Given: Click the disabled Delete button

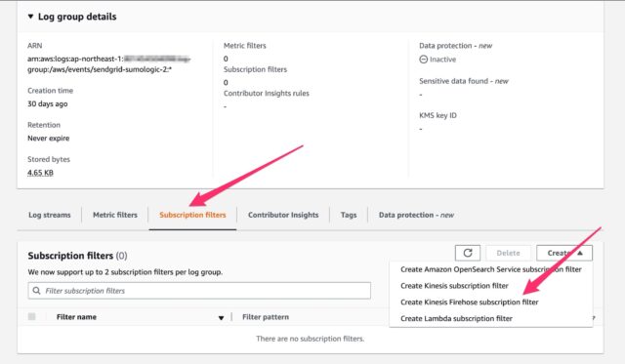Looking at the screenshot, I should point(508,253).
